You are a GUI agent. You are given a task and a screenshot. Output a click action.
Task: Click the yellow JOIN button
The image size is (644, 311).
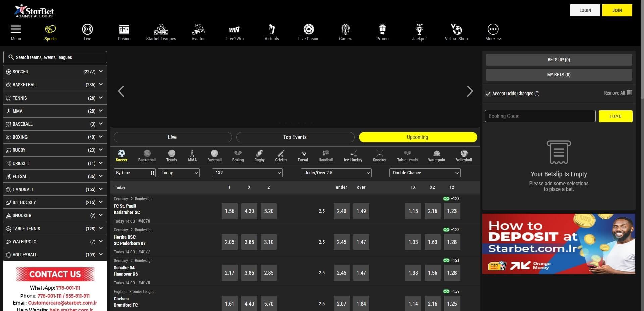617,10
